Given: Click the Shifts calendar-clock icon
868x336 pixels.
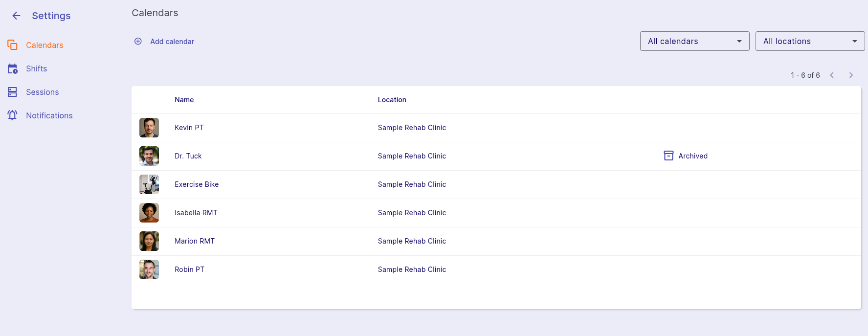Looking at the screenshot, I should (x=12, y=68).
